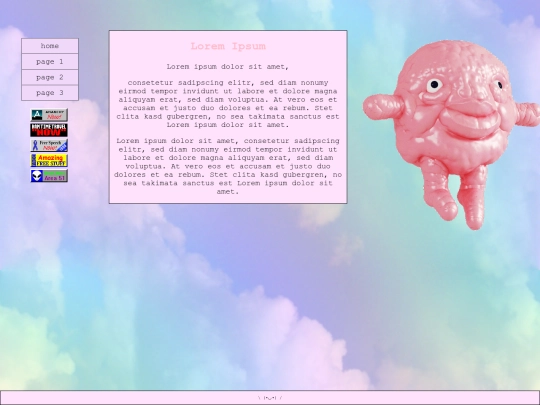Click the Anarchy Now badge
The width and height of the screenshot is (540, 405).
click(x=49, y=115)
